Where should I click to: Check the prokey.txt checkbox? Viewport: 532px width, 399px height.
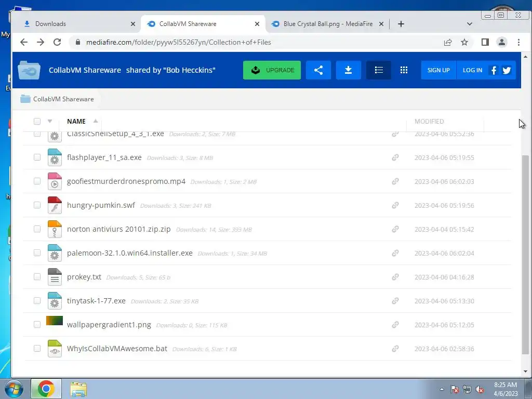(x=37, y=277)
